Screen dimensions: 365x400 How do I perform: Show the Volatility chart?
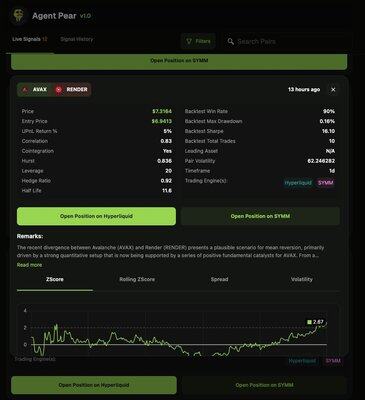[302, 279]
